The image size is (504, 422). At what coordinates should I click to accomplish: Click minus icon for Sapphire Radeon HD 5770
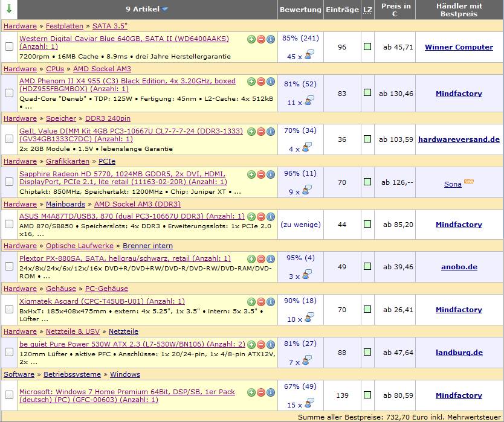(261, 174)
